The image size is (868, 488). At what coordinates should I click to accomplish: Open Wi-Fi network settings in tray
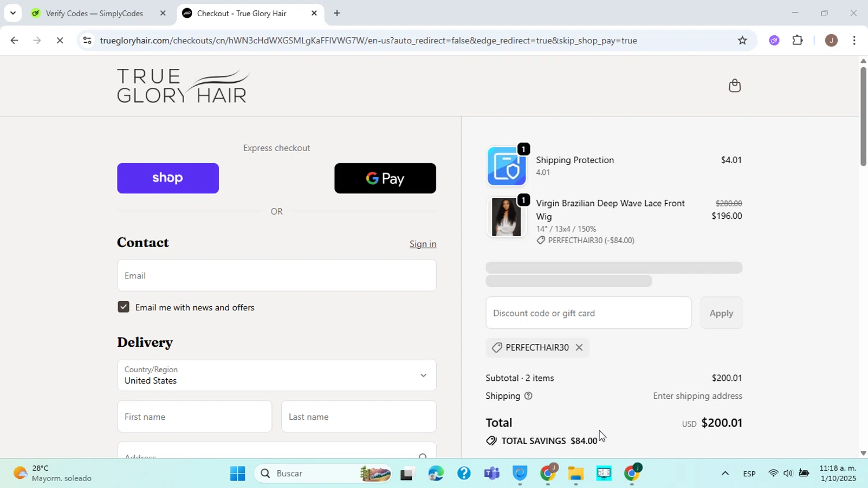[773, 474]
